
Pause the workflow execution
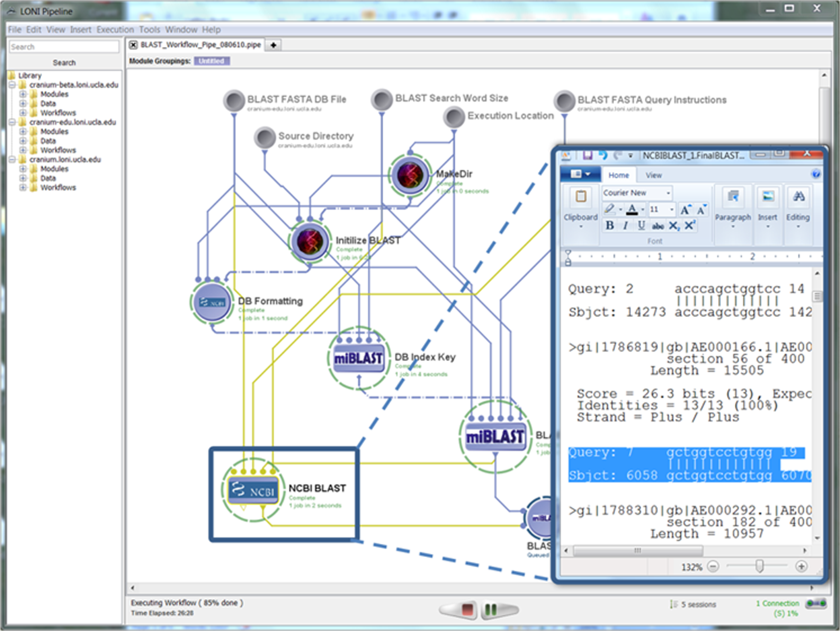490,610
